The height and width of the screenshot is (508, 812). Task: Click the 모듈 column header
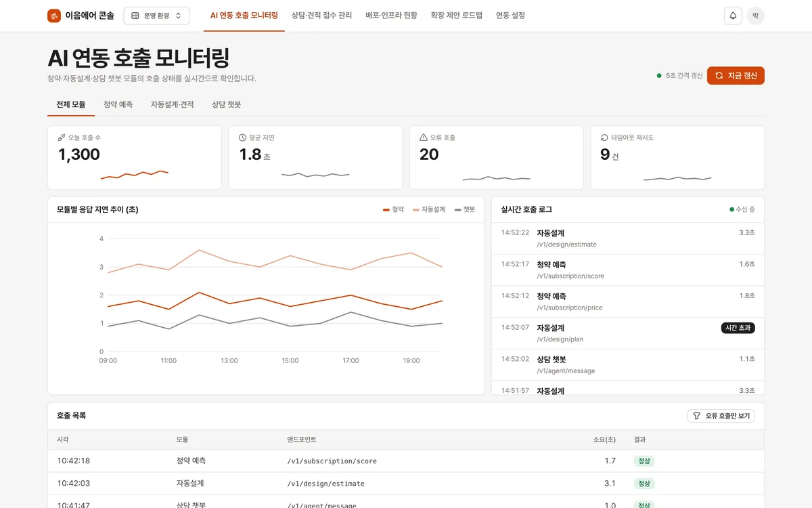click(x=182, y=440)
